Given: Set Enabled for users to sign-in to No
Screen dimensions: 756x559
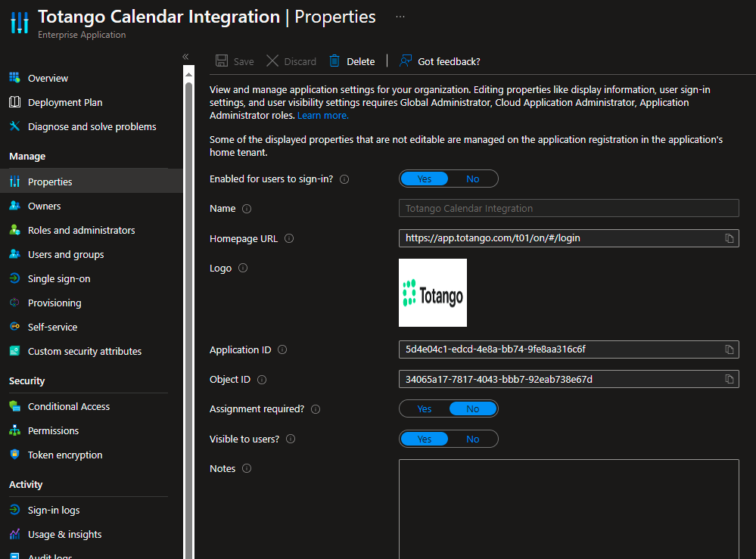Looking at the screenshot, I should pyautogui.click(x=472, y=179).
